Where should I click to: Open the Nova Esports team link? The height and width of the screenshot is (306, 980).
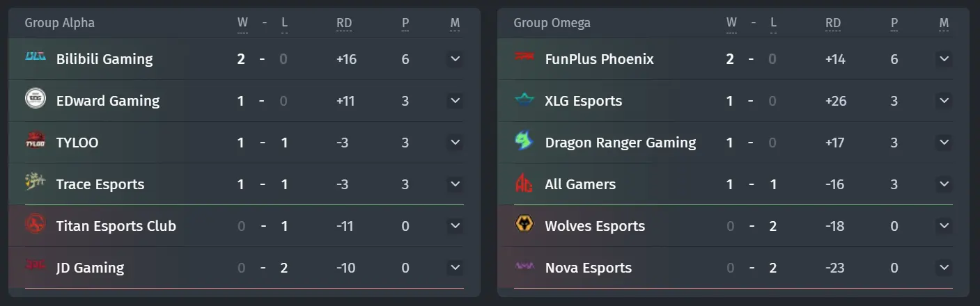pos(589,268)
